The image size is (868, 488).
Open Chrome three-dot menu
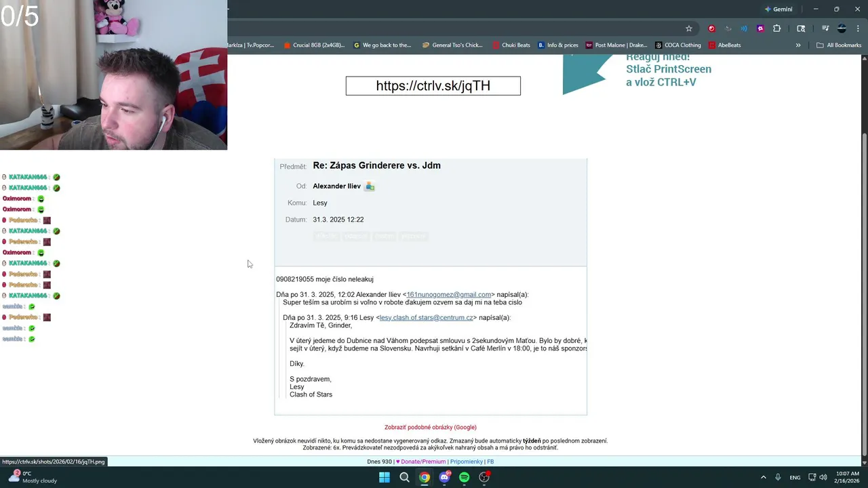point(858,28)
